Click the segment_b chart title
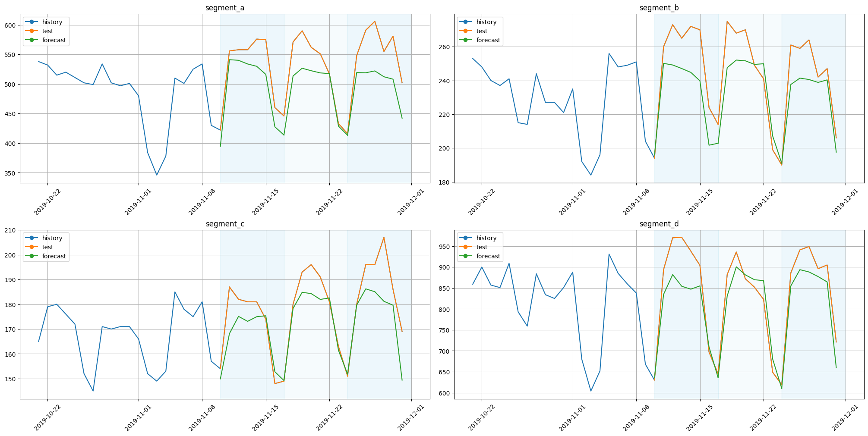The image size is (868, 436). (x=659, y=8)
